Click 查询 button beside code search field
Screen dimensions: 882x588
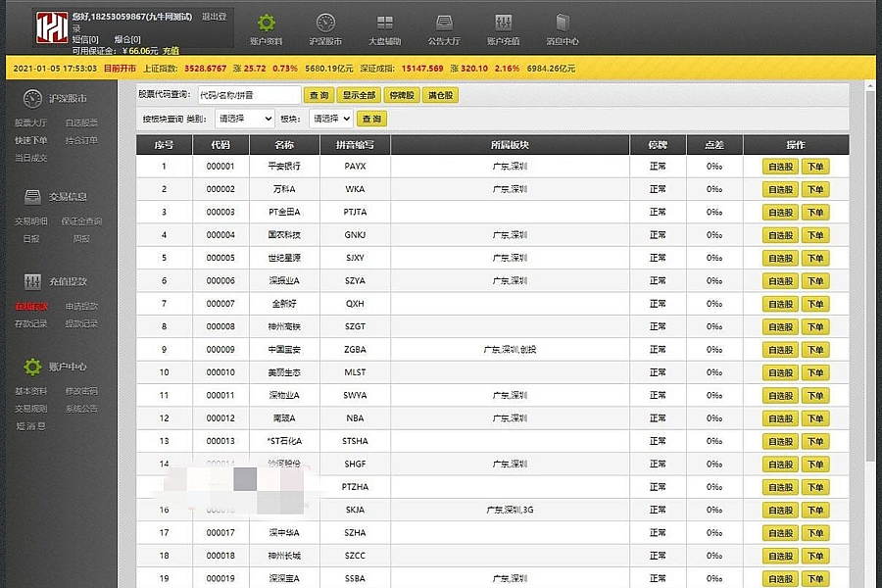[x=318, y=95]
